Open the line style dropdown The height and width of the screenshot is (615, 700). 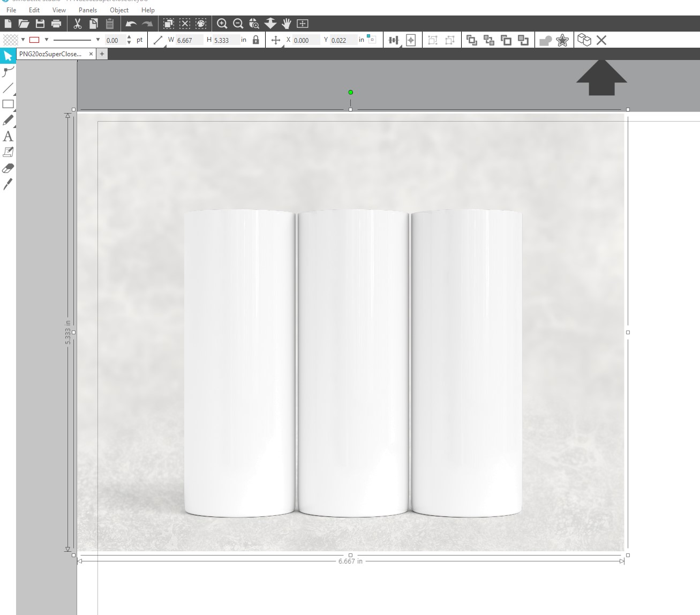pyautogui.click(x=97, y=40)
